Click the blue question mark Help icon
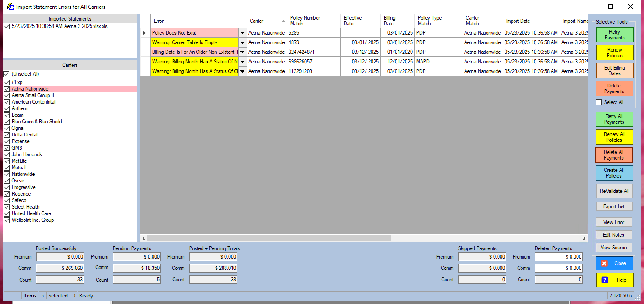 point(605,280)
